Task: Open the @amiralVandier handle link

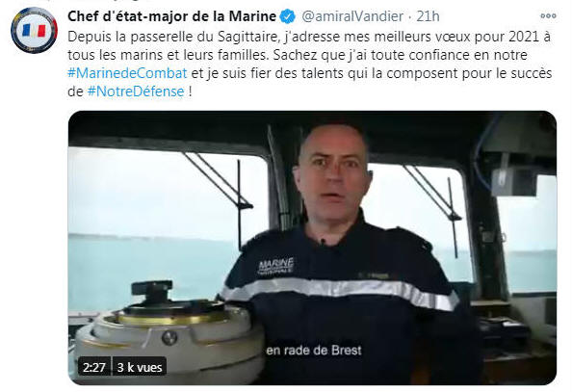Action: coord(352,16)
